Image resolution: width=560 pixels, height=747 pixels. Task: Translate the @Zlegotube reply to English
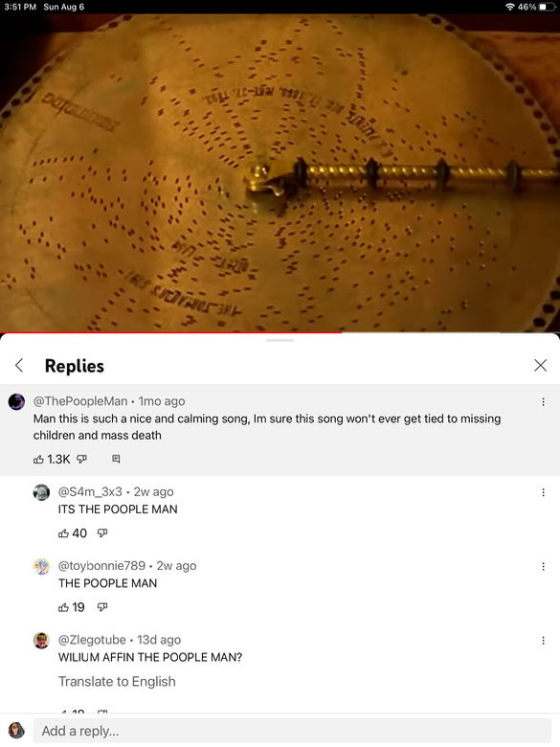[x=117, y=682]
